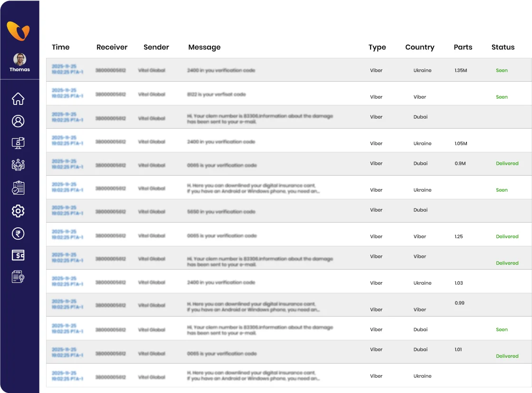This screenshot has width=532, height=393.
Task: Open the dollar wallet billing icon
Action: (x=18, y=255)
